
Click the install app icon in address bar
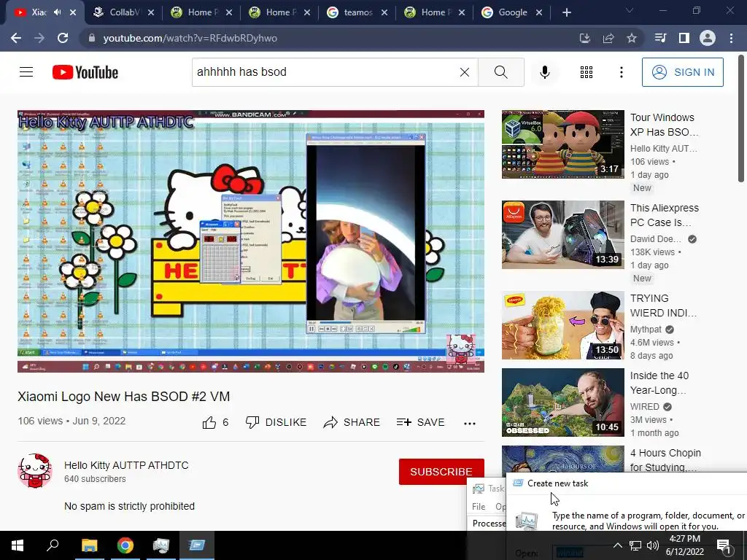tap(585, 38)
